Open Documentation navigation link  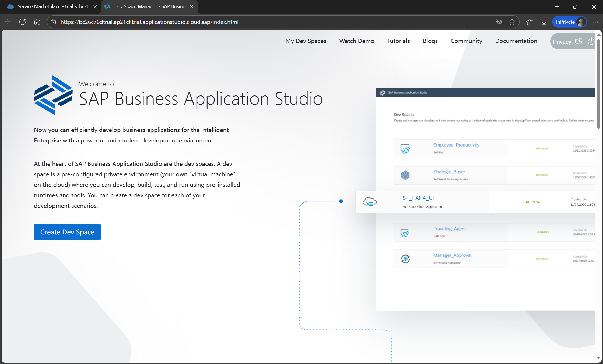tap(516, 41)
